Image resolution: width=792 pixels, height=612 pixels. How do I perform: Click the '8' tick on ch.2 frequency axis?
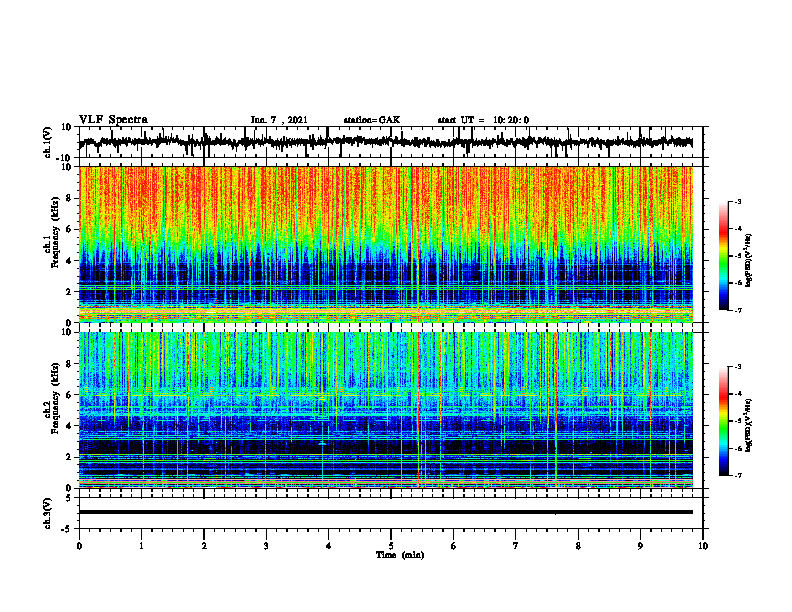pyautogui.click(x=69, y=364)
